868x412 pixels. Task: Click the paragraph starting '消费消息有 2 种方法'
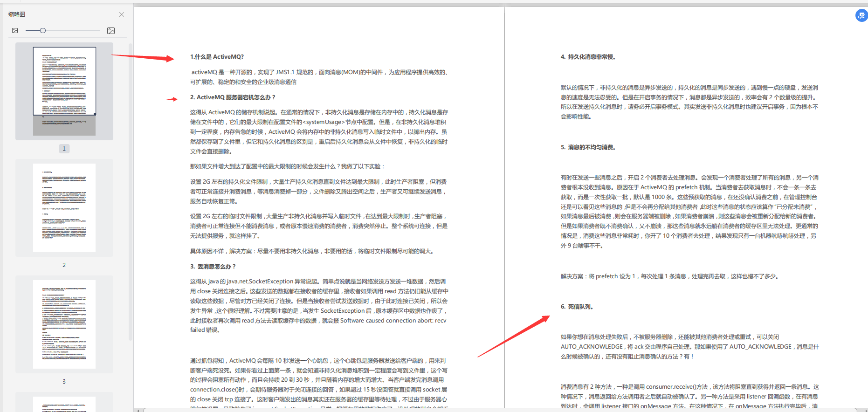pos(689,397)
